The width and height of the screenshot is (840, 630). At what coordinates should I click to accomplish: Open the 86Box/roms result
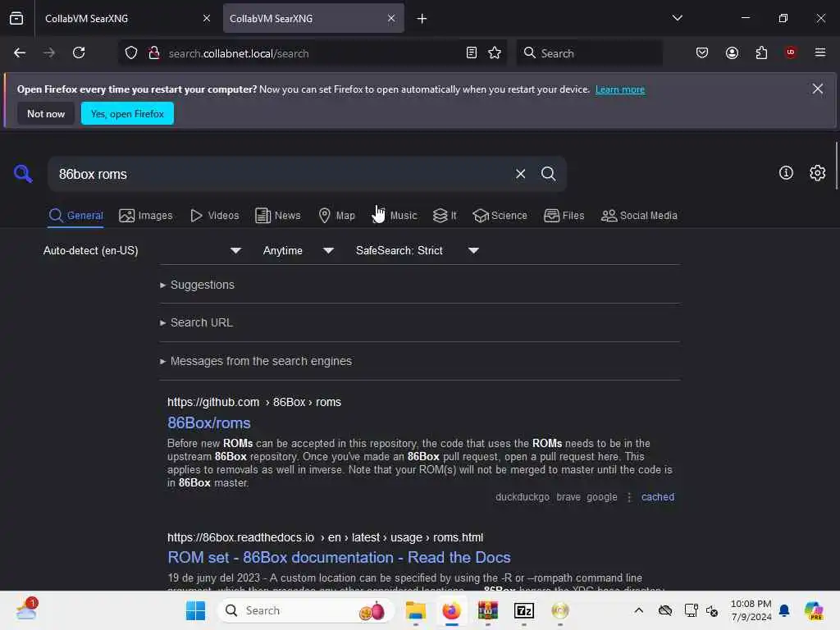point(209,422)
